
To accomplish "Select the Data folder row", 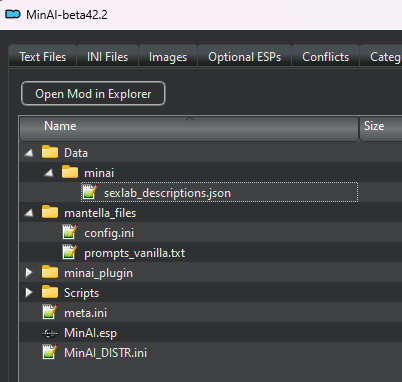I will click(x=211, y=152).
